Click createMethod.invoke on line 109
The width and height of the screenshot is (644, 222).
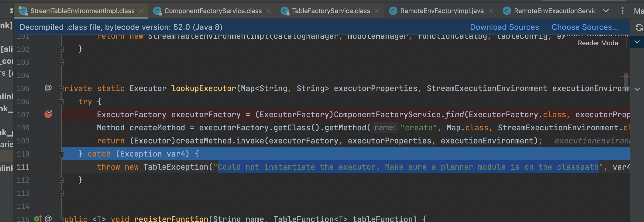[220, 141]
